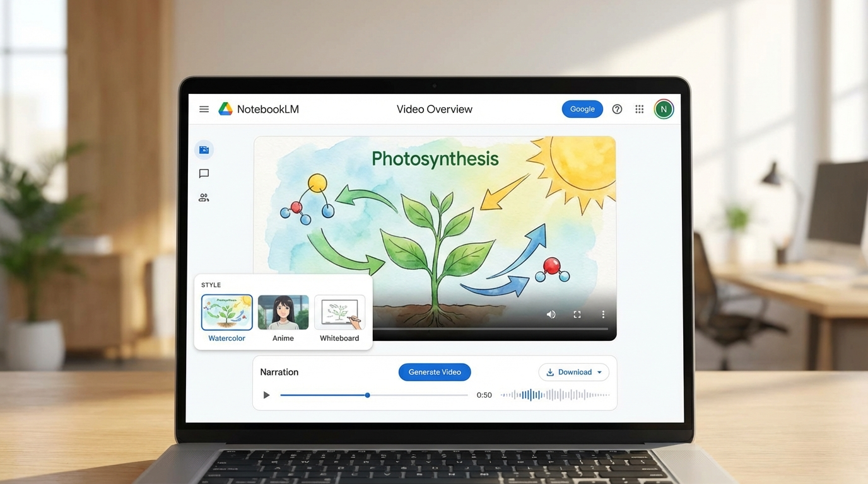Click the NotebookLM logo
The width and height of the screenshot is (868, 484).
[226, 108]
